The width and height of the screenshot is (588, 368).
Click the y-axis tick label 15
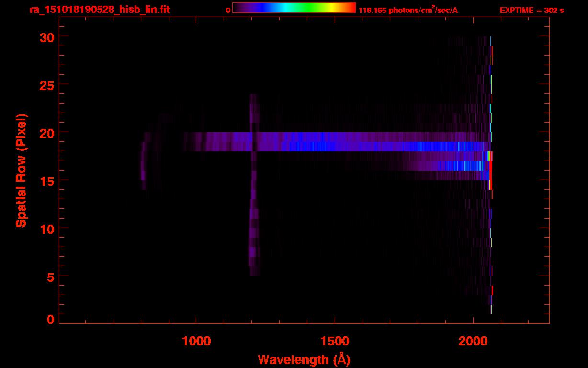click(47, 181)
